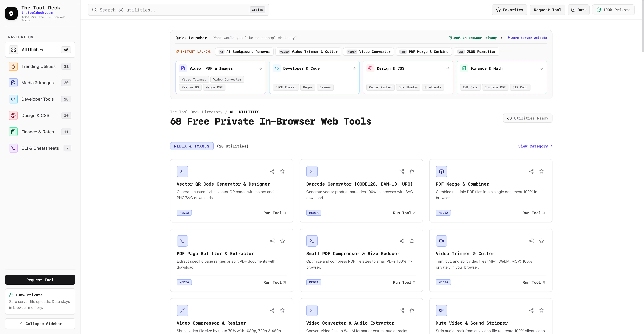Image resolution: width=644 pixels, height=334 pixels.
Task: Share the Mute Video & Sound Stripper
Action: (531, 310)
